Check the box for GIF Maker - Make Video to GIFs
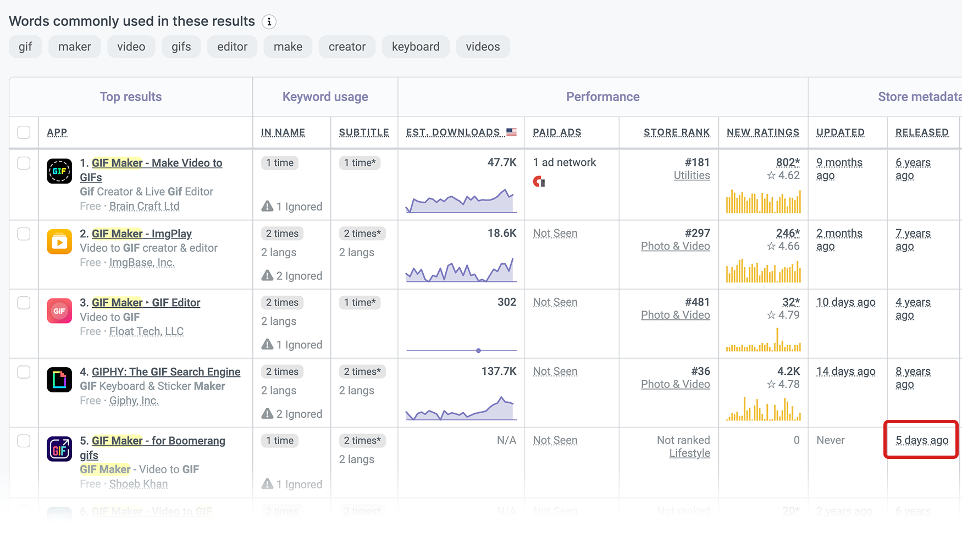Screen dimensions: 962x560 24,163
